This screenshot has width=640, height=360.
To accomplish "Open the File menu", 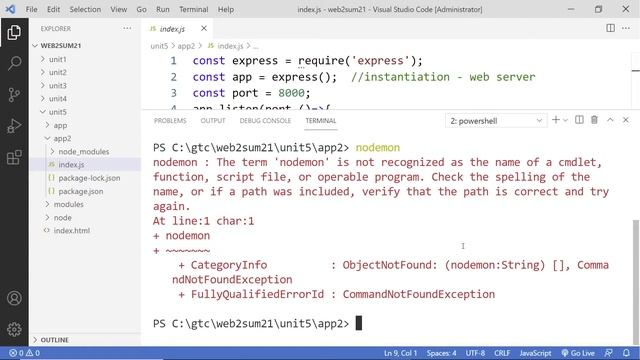I will point(31,9).
